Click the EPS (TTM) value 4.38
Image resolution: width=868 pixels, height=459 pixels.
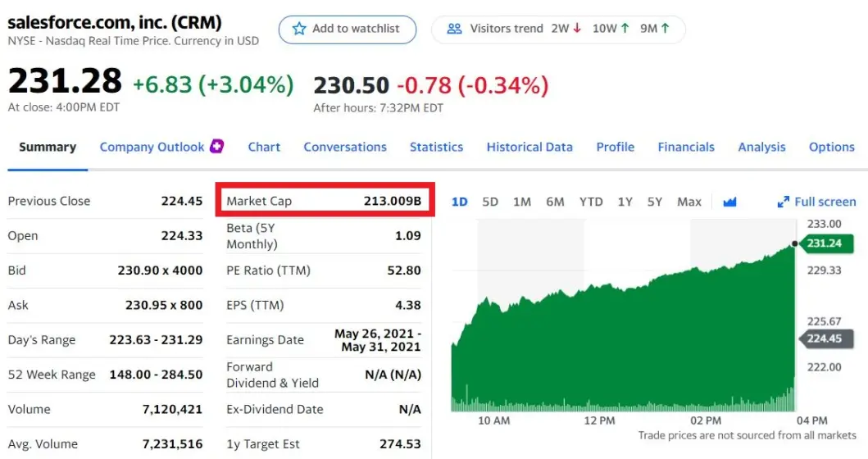pyautogui.click(x=408, y=305)
